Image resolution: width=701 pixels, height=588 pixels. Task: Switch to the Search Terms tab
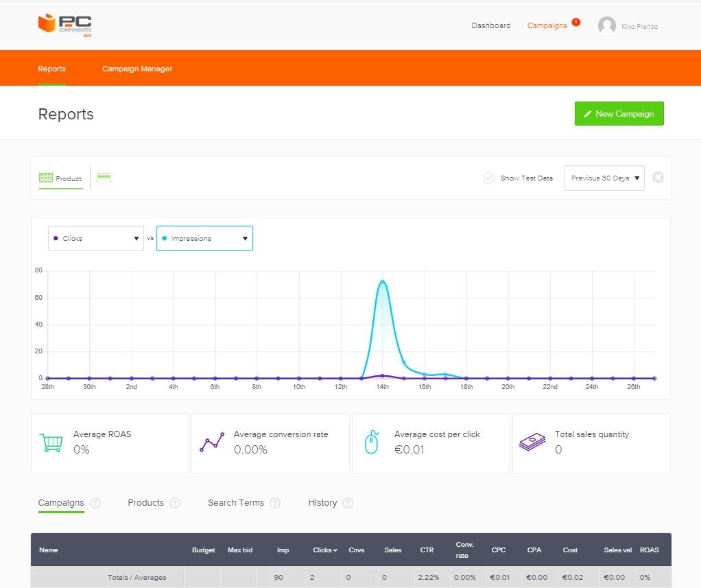coord(236,503)
